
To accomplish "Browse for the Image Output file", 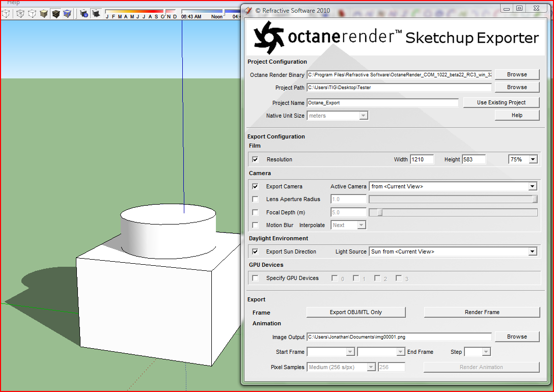I will pyautogui.click(x=517, y=337).
